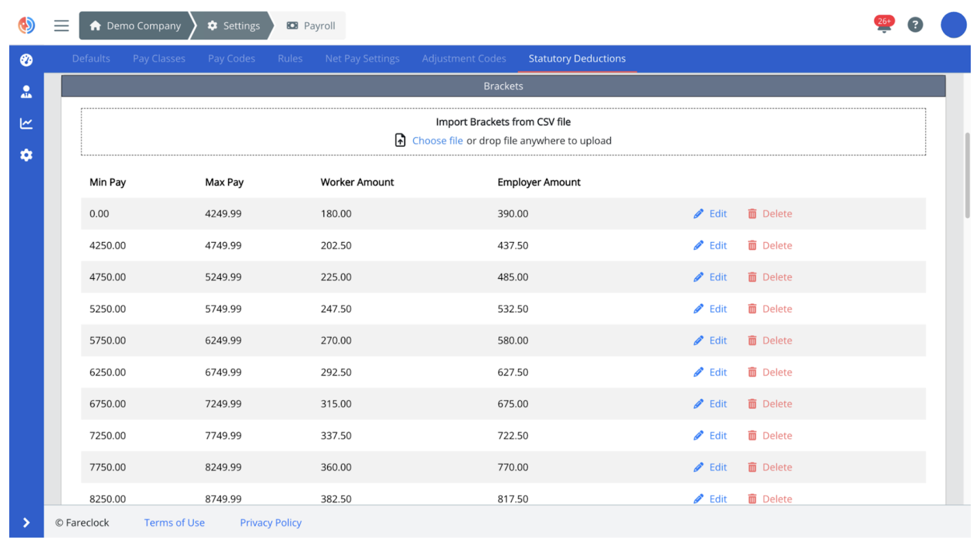The height and width of the screenshot is (550, 980).
Task: Click the Fareclock logo top left
Action: click(x=26, y=25)
